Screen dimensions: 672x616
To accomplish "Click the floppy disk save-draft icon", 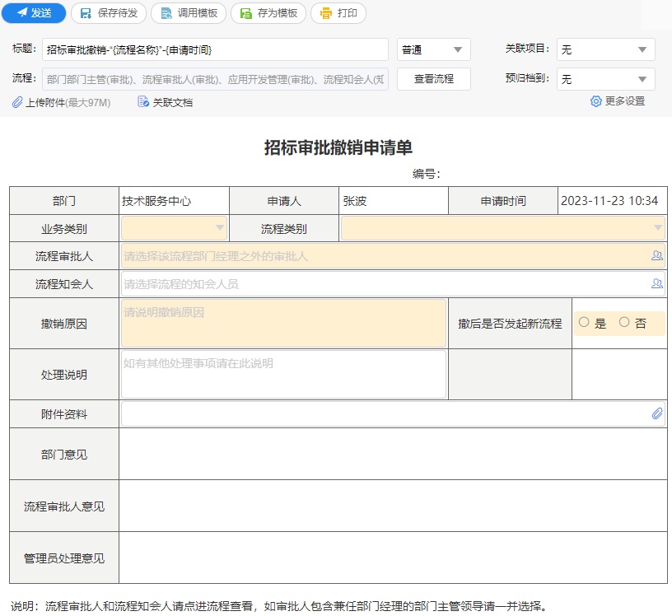I will click(x=86, y=13).
